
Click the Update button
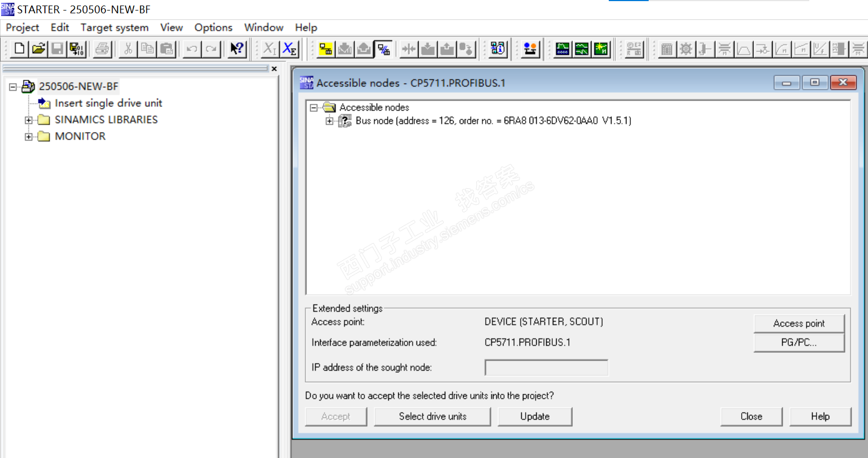(x=535, y=416)
